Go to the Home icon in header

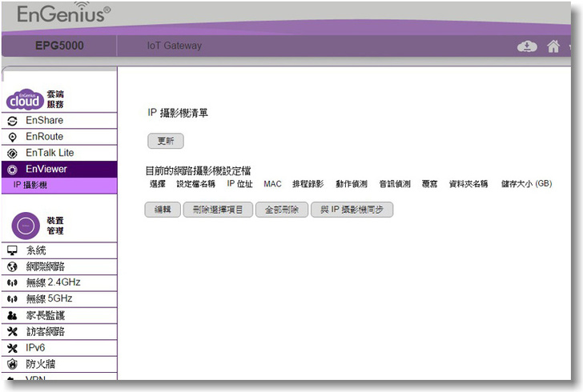coord(553,46)
